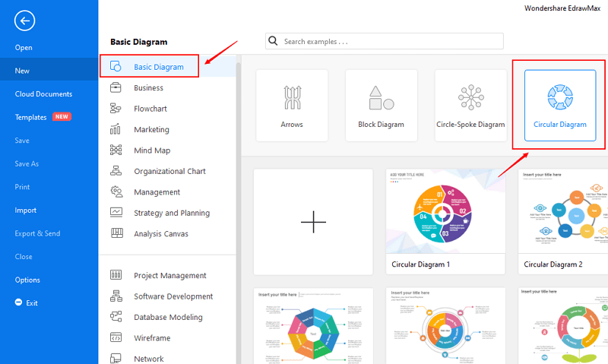Click the Wireframe category icon

(x=116, y=337)
